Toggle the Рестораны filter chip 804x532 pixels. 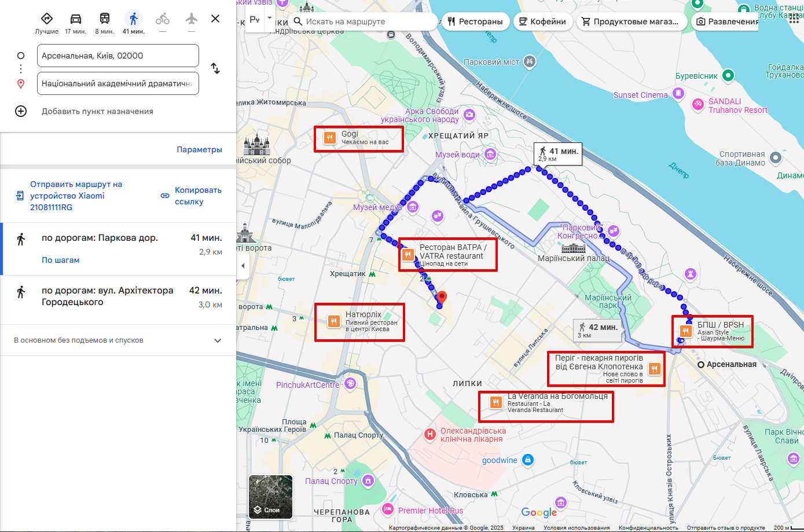click(475, 21)
